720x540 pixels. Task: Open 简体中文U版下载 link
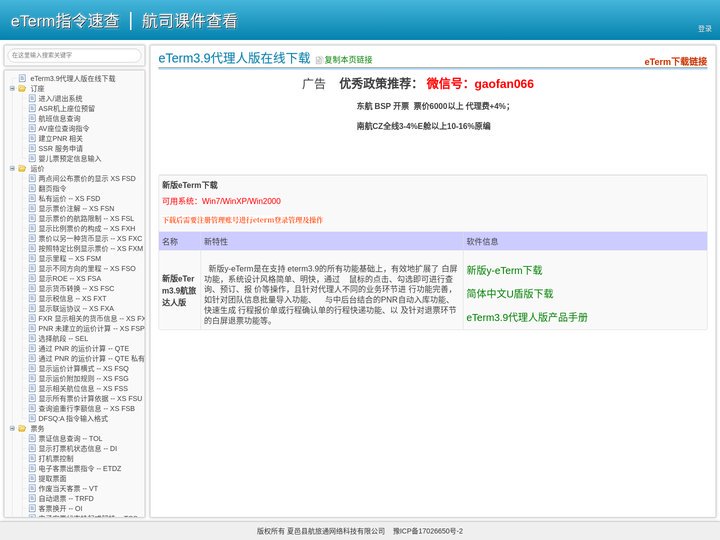(510, 294)
